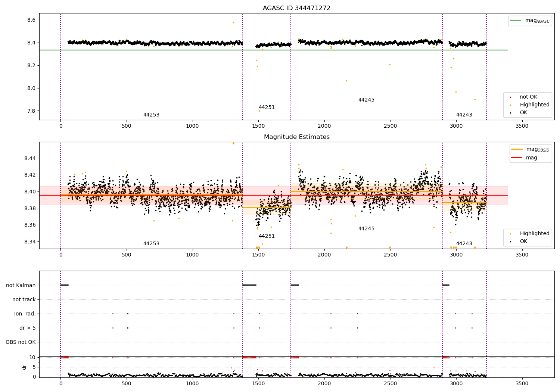Viewport: 560px width, 392px height.
Task: Click the 8.6 y-axis tick in top plot
Action: (31, 20)
